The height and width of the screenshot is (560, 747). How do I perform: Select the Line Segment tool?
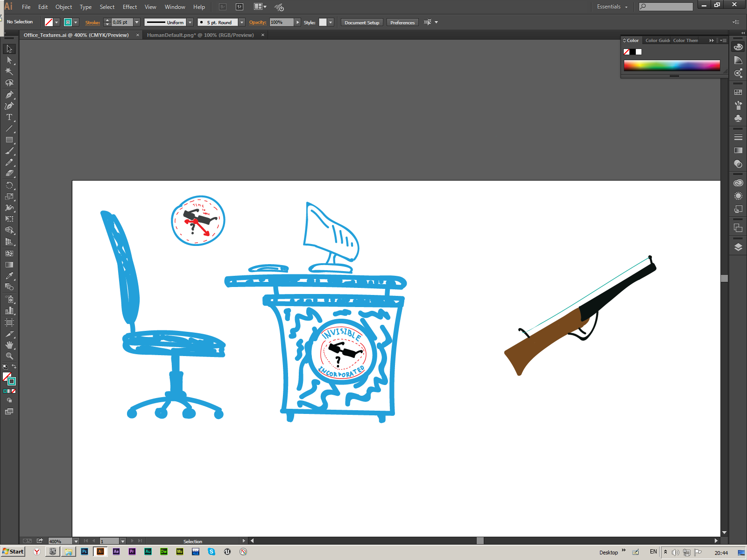9,128
